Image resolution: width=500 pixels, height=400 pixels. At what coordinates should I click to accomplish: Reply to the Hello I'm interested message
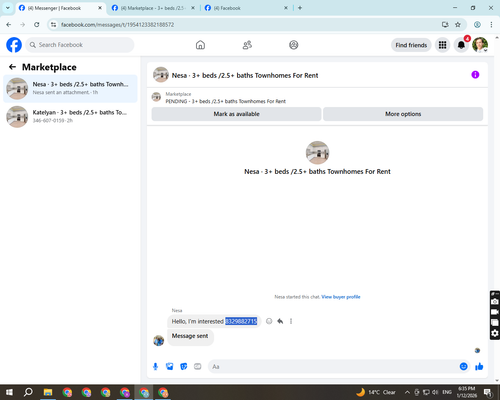pyautogui.click(x=280, y=321)
